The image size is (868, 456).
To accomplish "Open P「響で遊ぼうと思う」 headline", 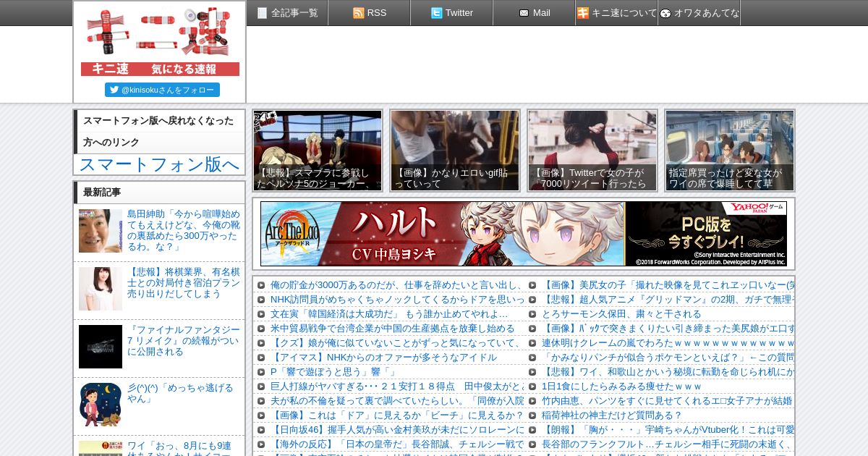I will click(x=333, y=372).
